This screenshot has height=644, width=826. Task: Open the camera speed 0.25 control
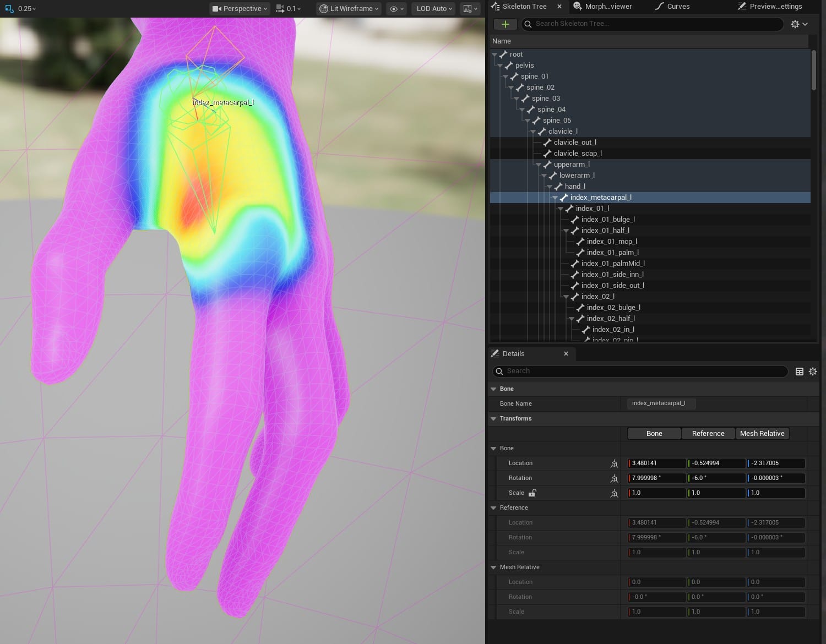(x=21, y=9)
